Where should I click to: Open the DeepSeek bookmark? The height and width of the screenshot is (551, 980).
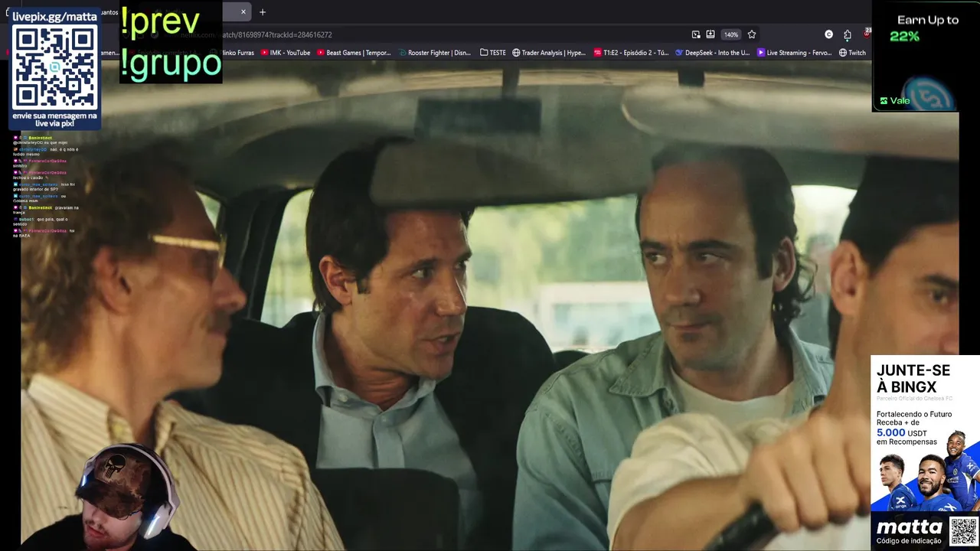712,53
